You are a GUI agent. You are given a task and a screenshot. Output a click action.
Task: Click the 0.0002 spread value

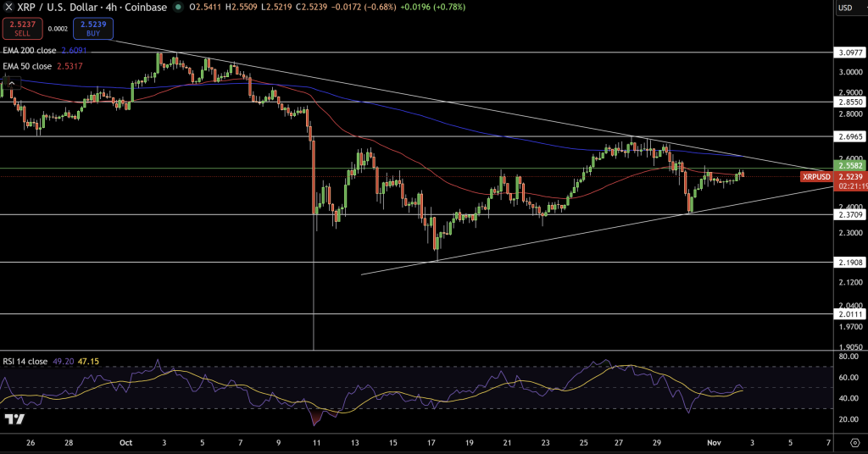point(58,29)
